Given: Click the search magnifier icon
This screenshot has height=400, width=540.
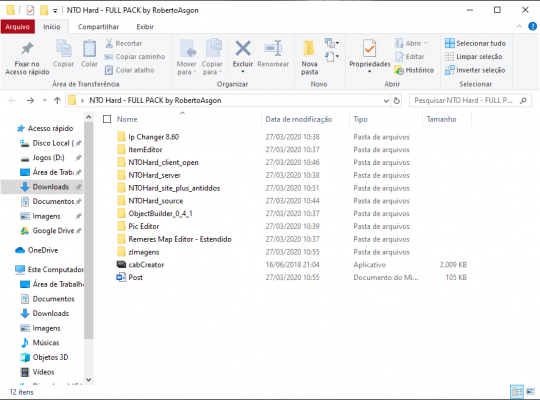Looking at the screenshot, I should pyautogui.click(x=523, y=101).
